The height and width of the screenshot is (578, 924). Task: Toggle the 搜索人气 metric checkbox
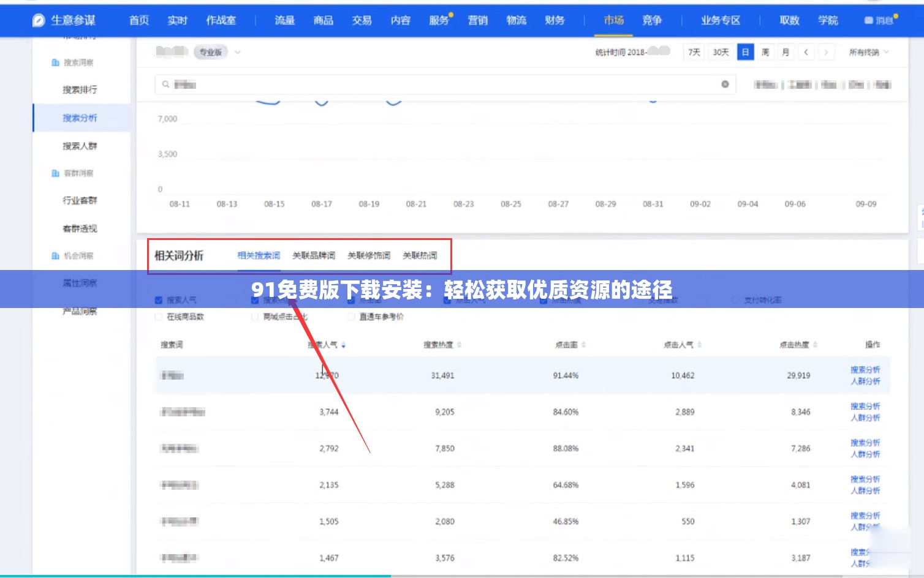click(159, 300)
